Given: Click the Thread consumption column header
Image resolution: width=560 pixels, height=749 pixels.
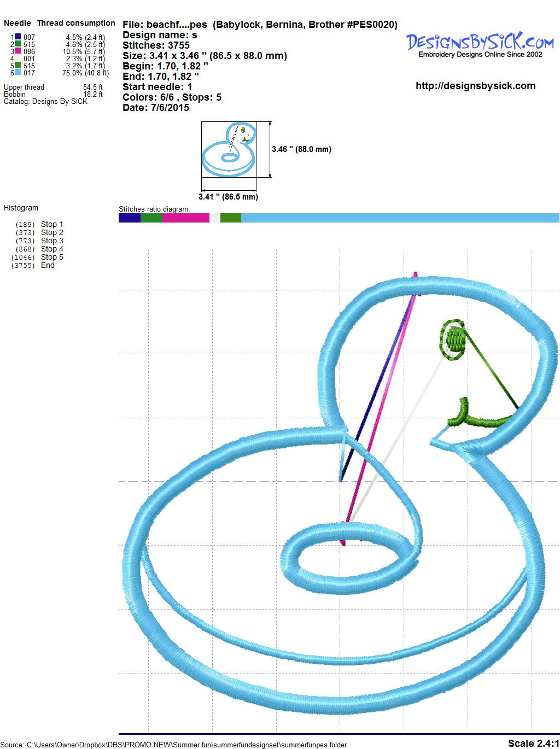Looking at the screenshot, I should [76, 23].
